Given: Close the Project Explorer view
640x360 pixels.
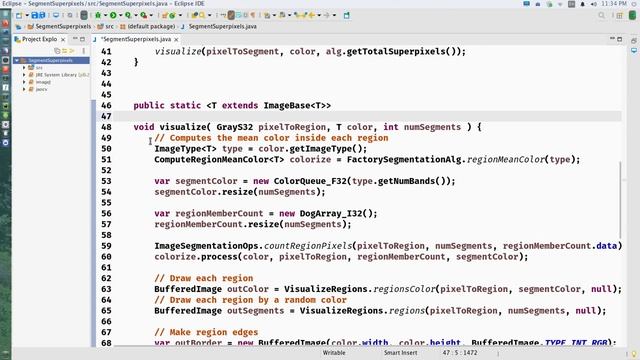Looking at the screenshot, I should [x=63, y=40].
